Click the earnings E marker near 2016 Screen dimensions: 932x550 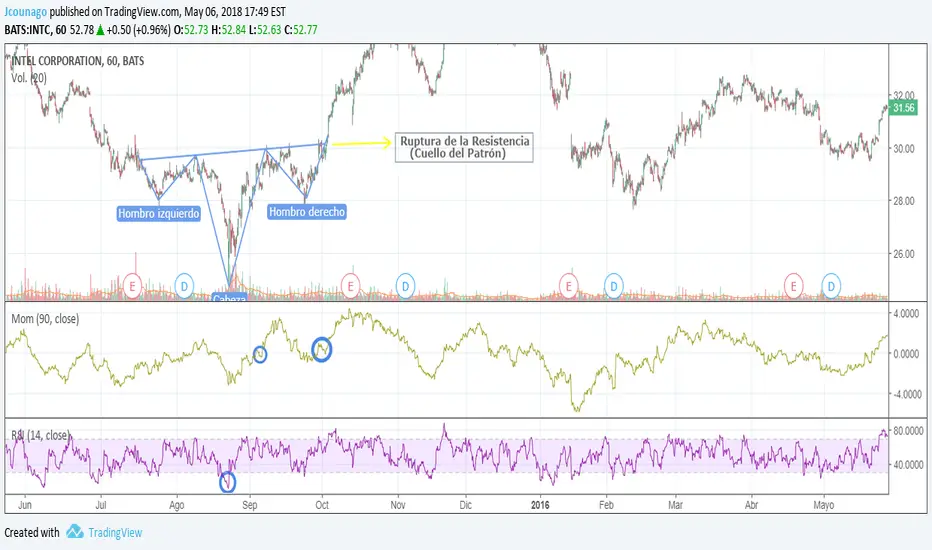coord(569,286)
